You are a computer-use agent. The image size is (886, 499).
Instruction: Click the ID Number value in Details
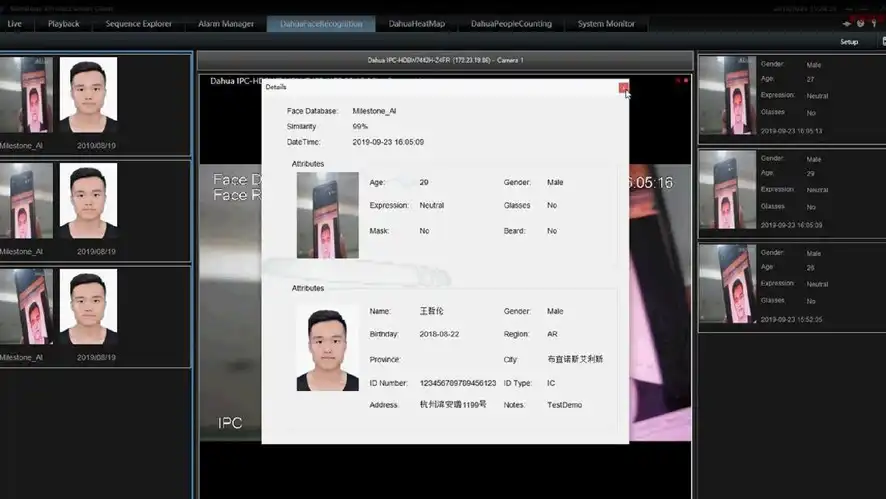(458, 383)
